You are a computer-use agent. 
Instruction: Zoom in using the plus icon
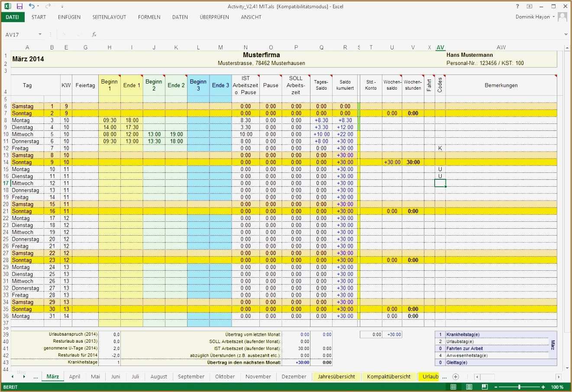[543, 386]
